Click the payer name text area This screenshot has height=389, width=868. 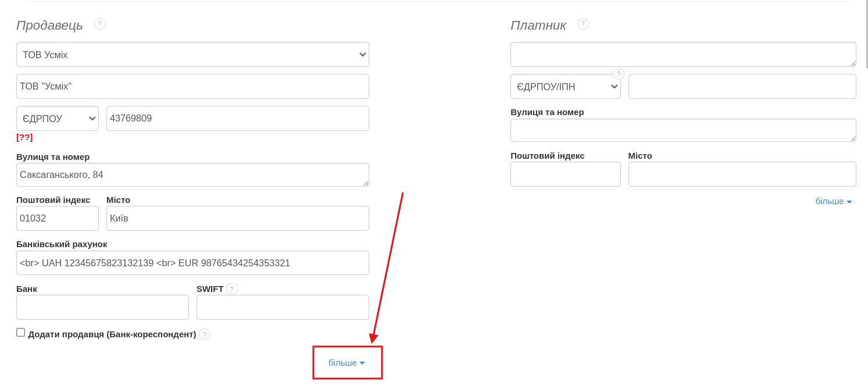point(683,55)
